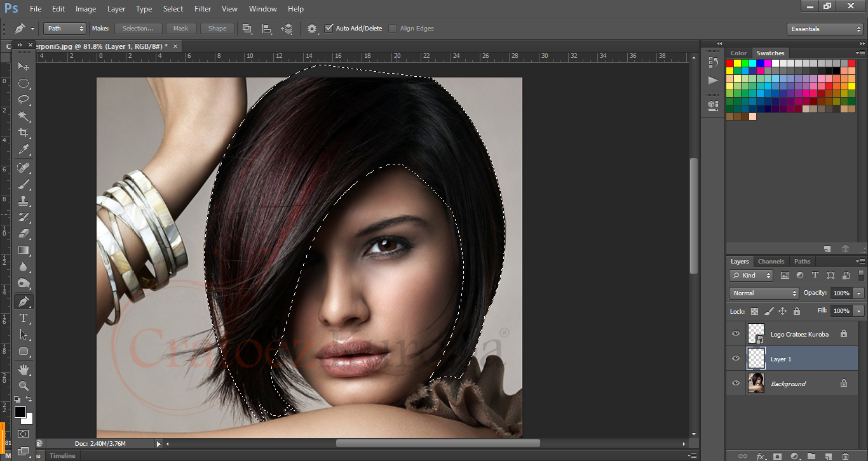Open the Filter menu
This screenshot has width=868, height=461.
[x=203, y=8]
